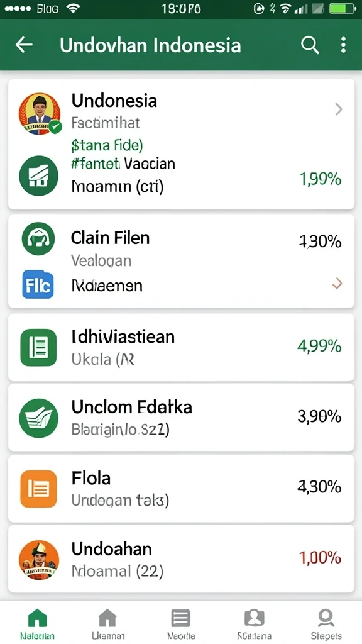Open the #famtet Vaccian hashtag link

pos(123,164)
